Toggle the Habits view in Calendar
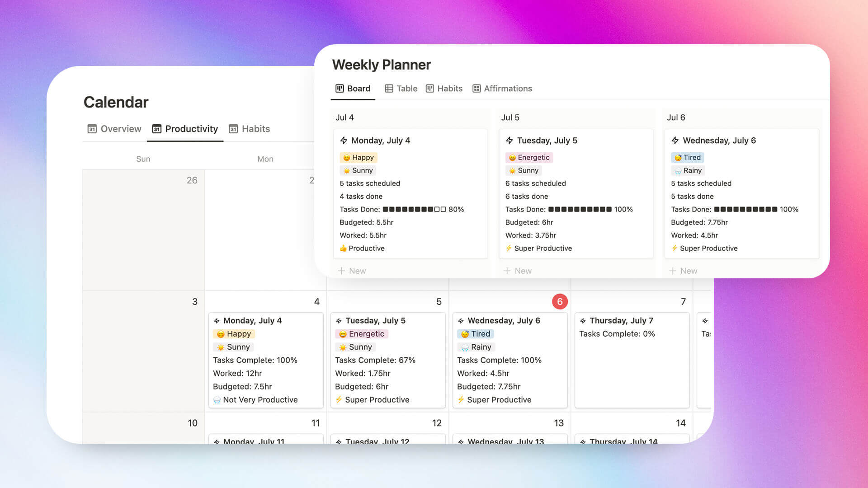 tap(255, 129)
